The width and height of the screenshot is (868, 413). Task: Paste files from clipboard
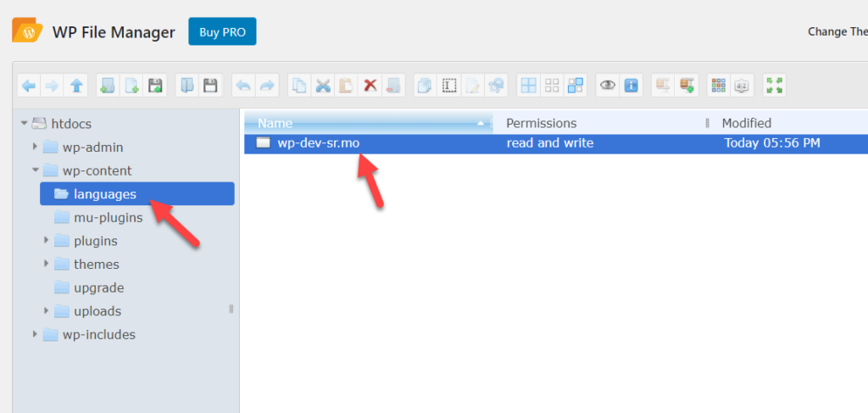coord(347,86)
